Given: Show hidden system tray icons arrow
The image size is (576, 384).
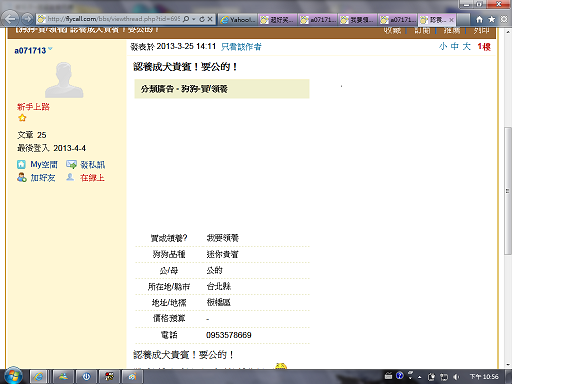Looking at the screenshot, I should coord(420,377).
